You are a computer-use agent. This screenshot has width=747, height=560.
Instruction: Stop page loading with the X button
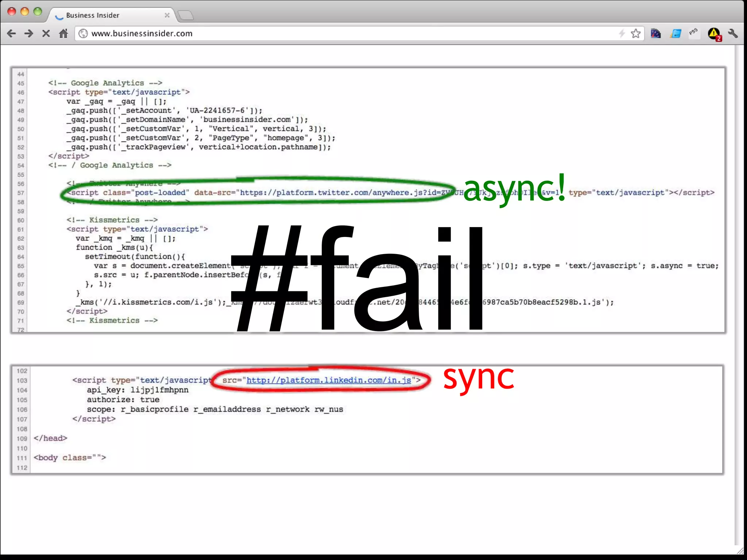[x=46, y=34]
